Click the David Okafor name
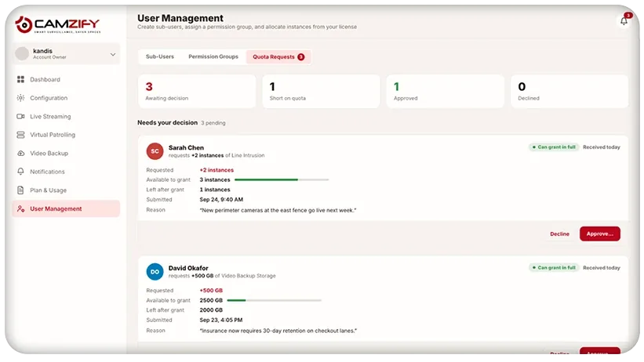The image size is (644, 362). coord(188,268)
